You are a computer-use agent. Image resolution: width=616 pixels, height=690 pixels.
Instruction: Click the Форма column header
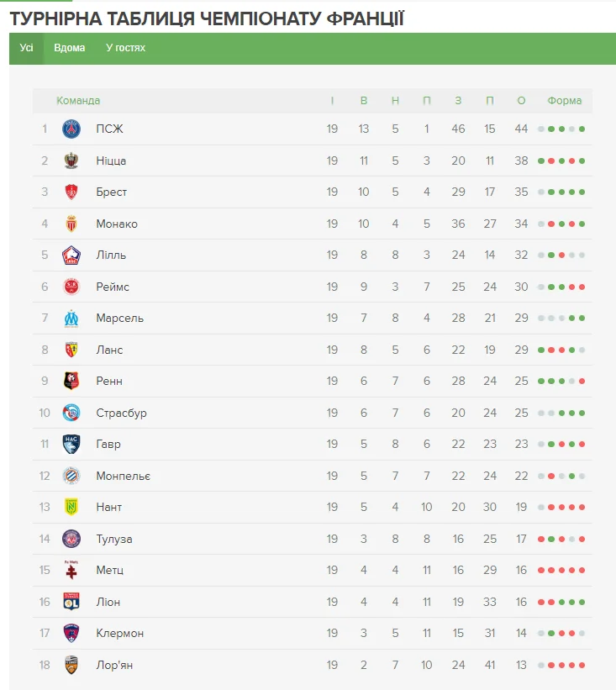[x=564, y=101]
